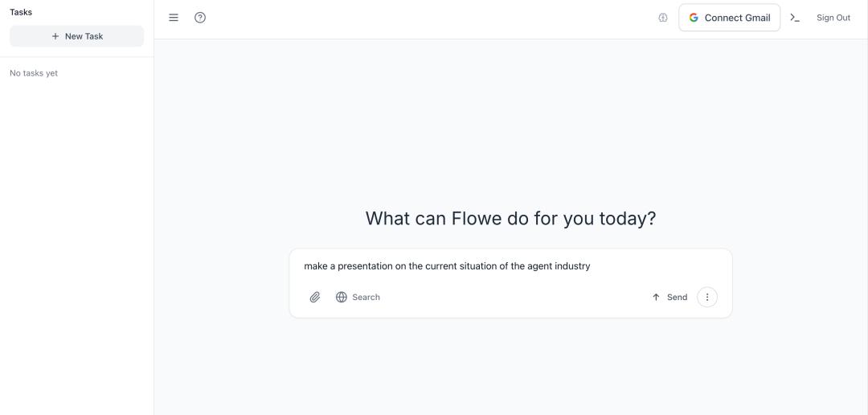Click the Google G logo
The width and height of the screenshot is (868, 415).
694,18
